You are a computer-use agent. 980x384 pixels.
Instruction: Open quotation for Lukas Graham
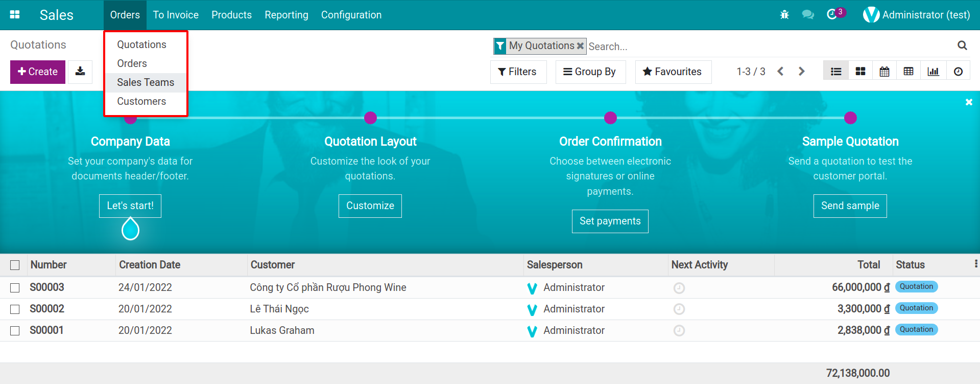(282, 330)
